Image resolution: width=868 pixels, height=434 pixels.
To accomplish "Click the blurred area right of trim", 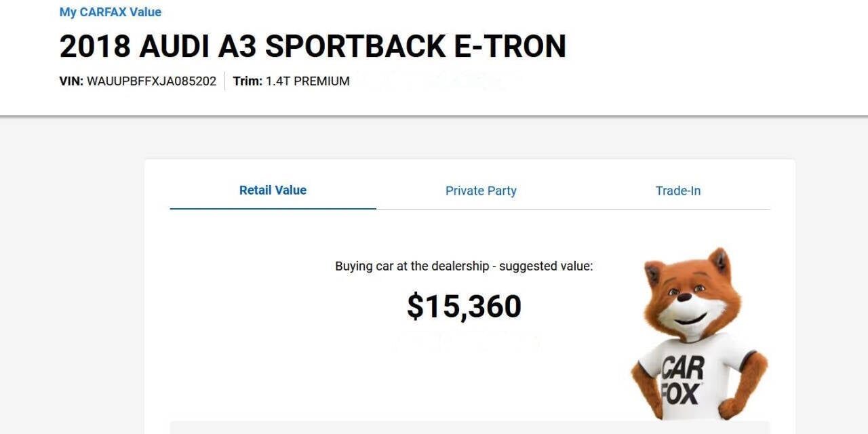I will (441, 81).
